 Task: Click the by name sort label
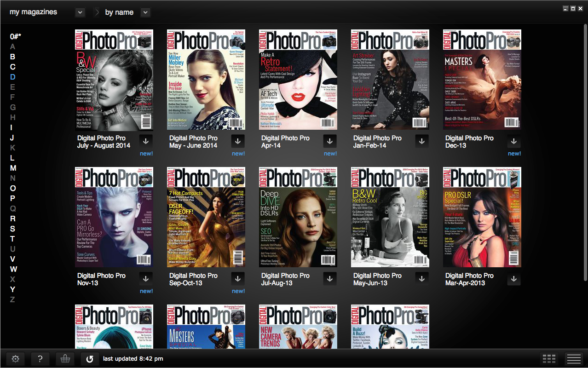[x=119, y=12]
